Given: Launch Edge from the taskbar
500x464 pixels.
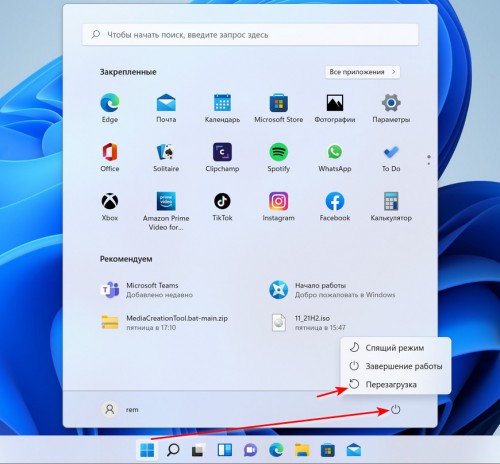Looking at the screenshot, I should [x=276, y=450].
